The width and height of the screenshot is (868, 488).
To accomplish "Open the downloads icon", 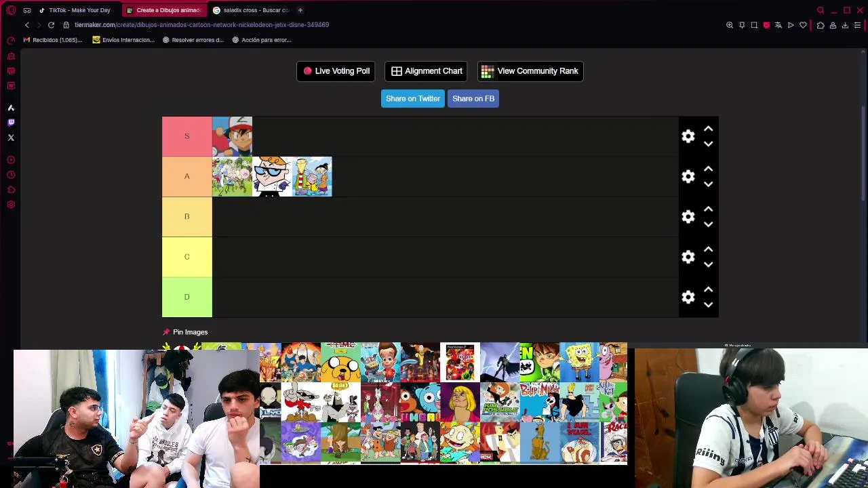I will point(845,25).
